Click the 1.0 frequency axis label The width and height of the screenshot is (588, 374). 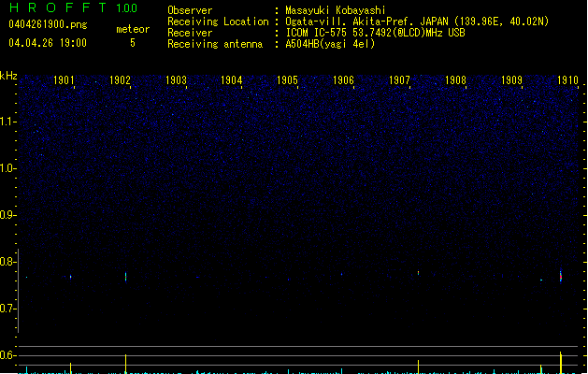coord(8,168)
